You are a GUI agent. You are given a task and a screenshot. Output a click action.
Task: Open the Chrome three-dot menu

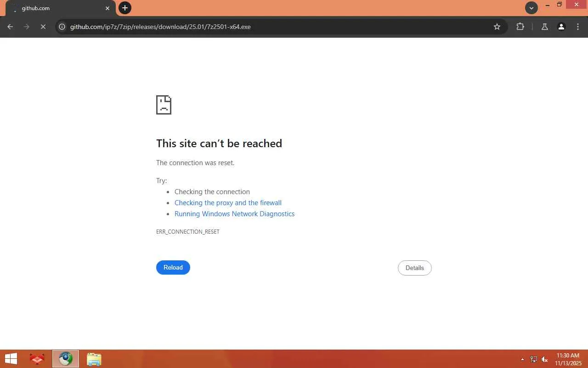click(578, 27)
